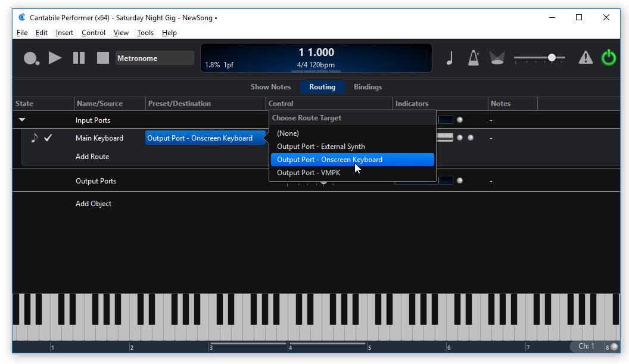Click the 1.8% CPU load readout
Screen dimensions: 629x364
[x=212, y=64]
